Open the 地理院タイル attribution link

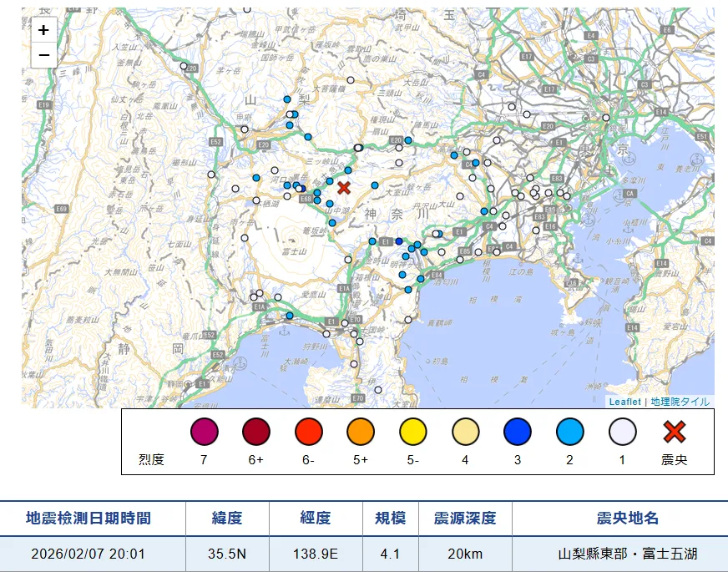click(x=678, y=401)
